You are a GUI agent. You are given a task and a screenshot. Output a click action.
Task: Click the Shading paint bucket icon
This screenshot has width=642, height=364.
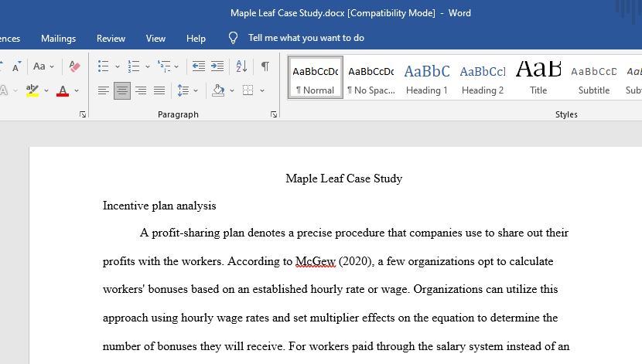[x=218, y=90]
